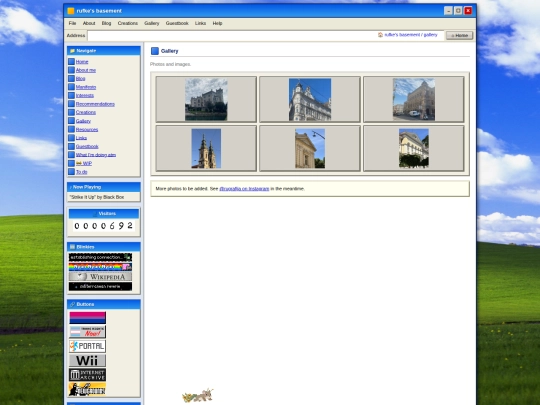Screen dimensions: 540x405
Task: Open the Guestbook menu in the menu bar
Action: [177, 23]
